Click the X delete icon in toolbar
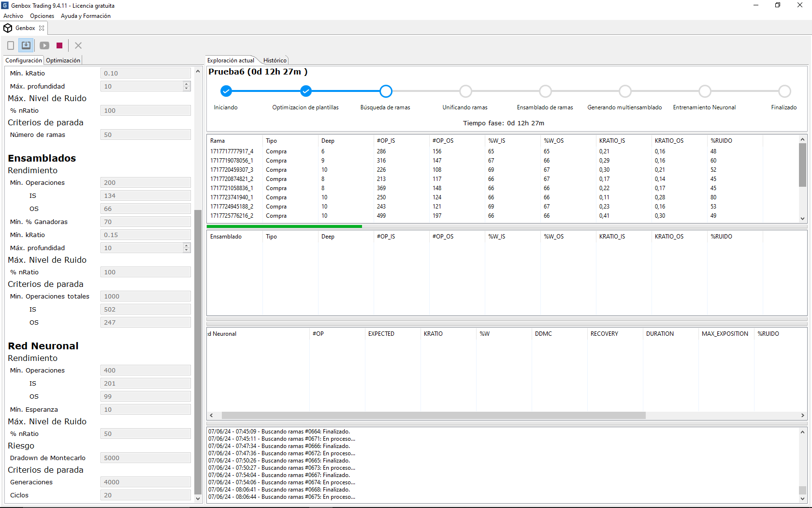Viewport: 812px width, 508px height. click(78, 45)
